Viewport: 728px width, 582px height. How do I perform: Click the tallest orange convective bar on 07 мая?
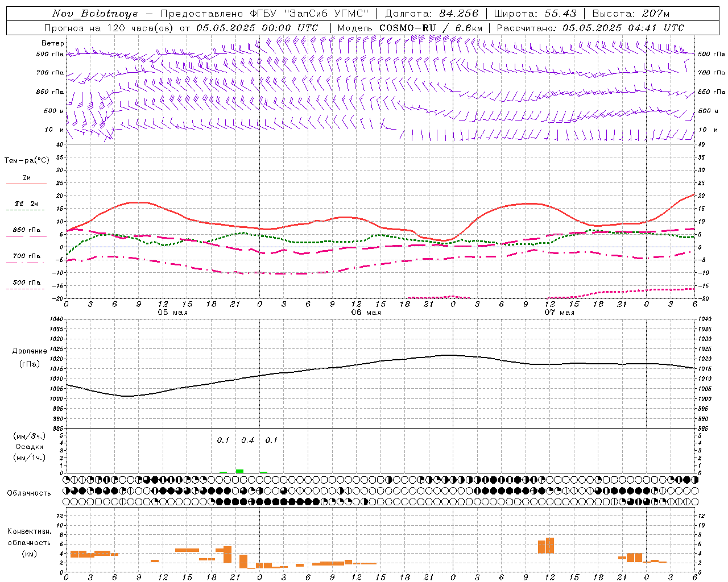tap(550, 546)
